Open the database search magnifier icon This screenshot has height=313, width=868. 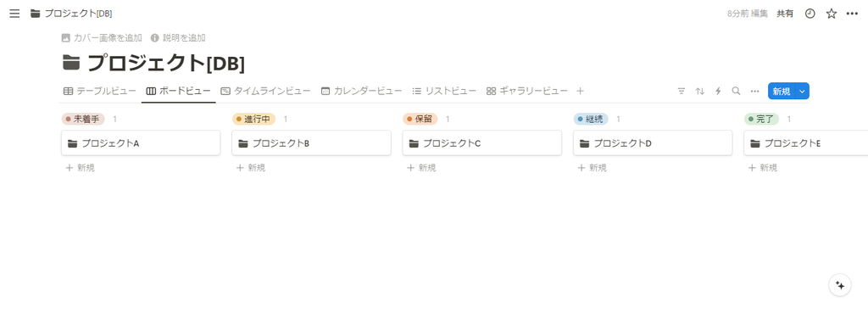736,91
